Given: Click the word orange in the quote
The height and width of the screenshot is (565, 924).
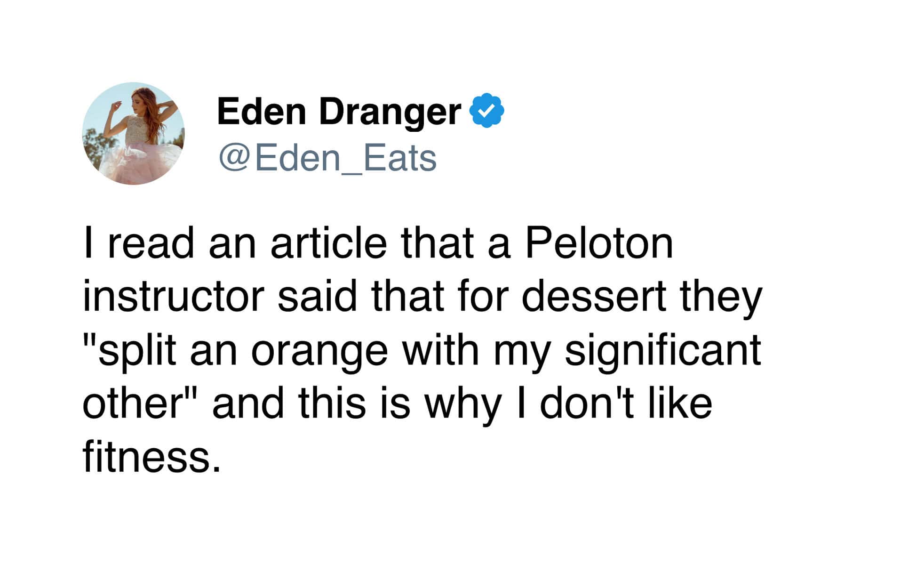Looking at the screenshot, I should (319, 351).
